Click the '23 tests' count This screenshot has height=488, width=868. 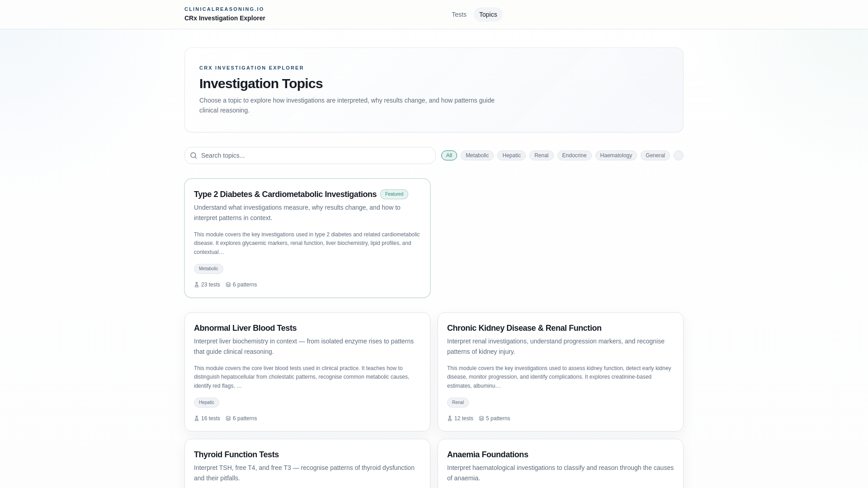(x=211, y=285)
